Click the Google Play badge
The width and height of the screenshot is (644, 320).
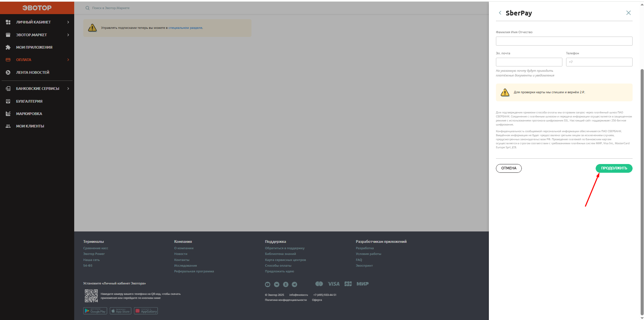[x=95, y=311]
